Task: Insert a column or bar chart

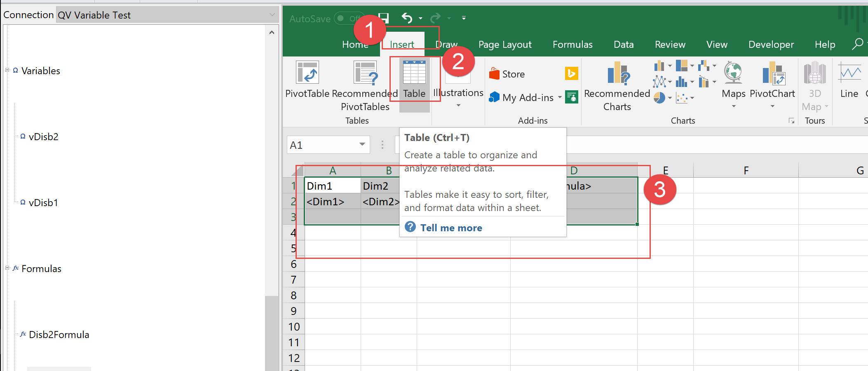Action: coord(659,66)
